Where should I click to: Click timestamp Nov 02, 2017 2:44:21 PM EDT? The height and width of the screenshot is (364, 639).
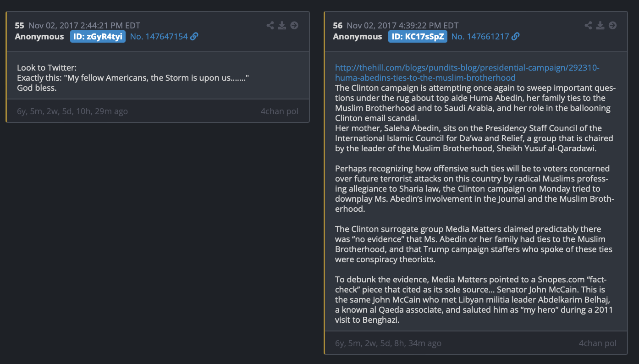(84, 25)
